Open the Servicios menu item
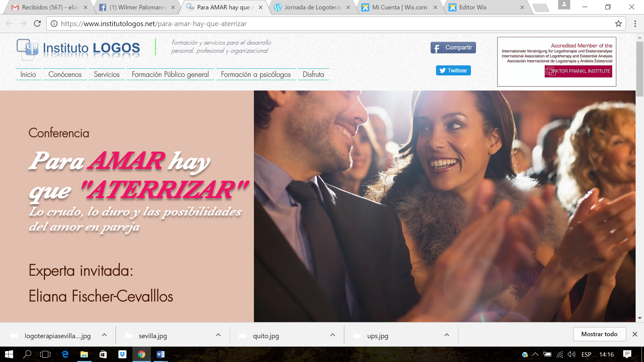 click(107, 74)
